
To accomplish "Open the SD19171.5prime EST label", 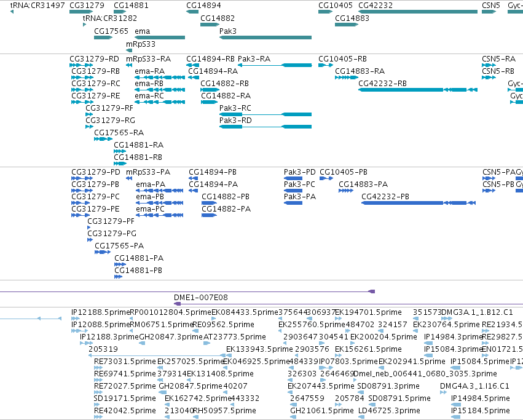I will 125,398.
